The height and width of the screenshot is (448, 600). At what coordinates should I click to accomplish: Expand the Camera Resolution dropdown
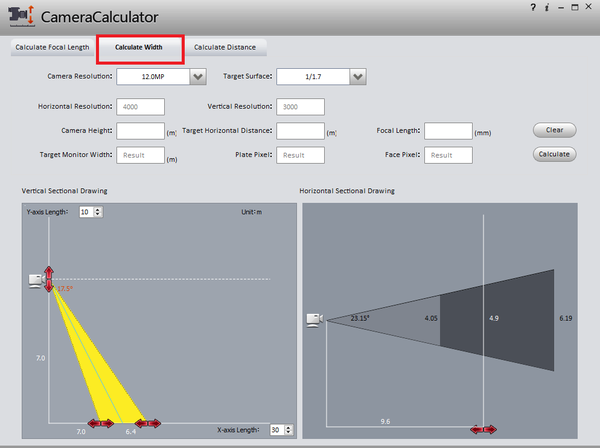pyautogui.click(x=198, y=77)
